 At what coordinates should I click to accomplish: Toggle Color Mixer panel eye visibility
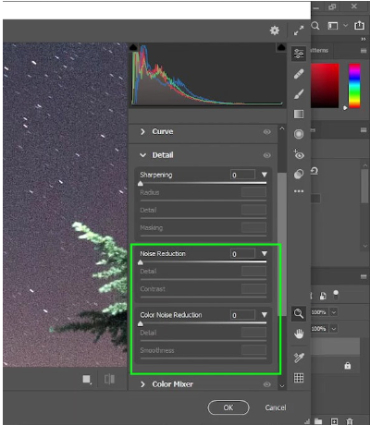pyautogui.click(x=267, y=384)
